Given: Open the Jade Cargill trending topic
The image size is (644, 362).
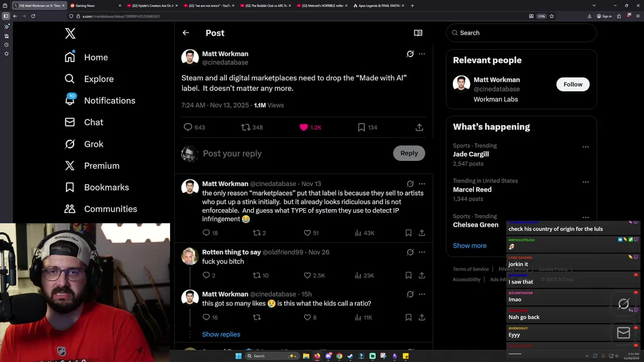Looking at the screenshot, I should [x=471, y=154].
